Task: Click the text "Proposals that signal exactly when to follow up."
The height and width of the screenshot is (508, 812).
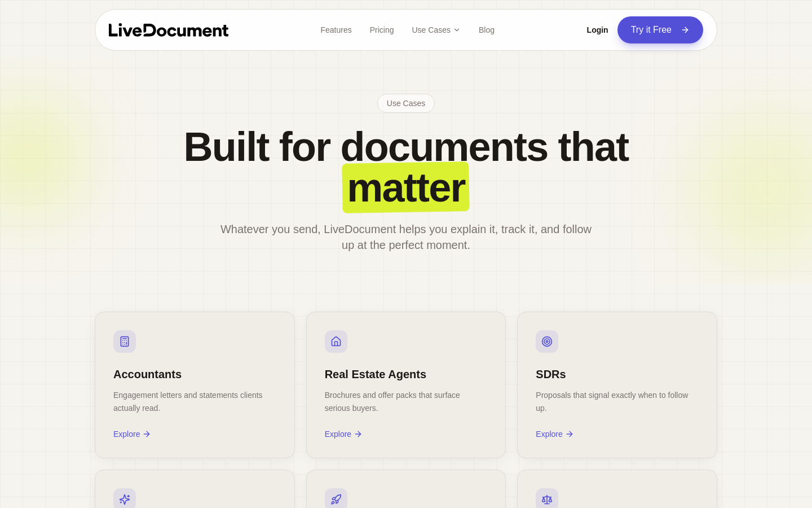Action: coord(612,401)
